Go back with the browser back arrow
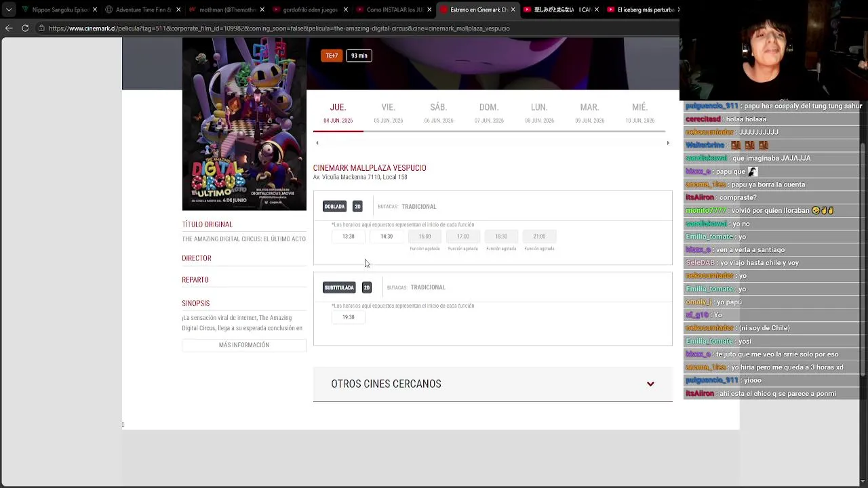Viewport: 868px width, 488px height. [x=9, y=28]
